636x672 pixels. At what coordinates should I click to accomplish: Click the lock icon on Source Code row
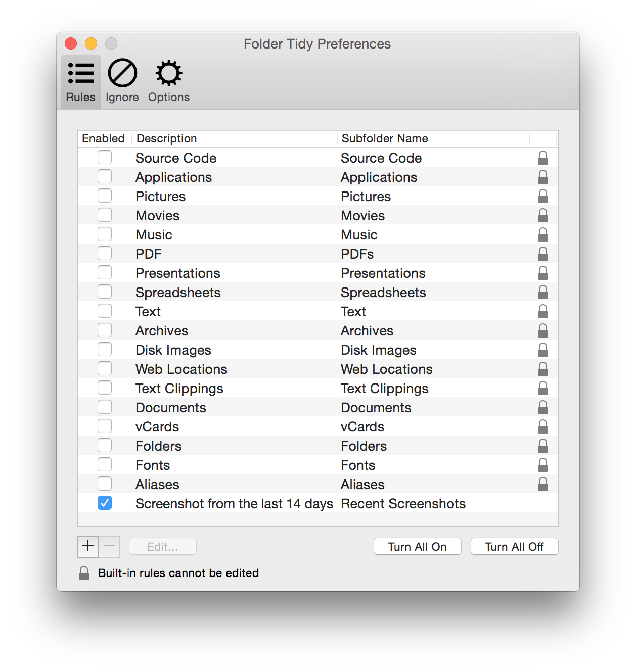click(x=543, y=158)
